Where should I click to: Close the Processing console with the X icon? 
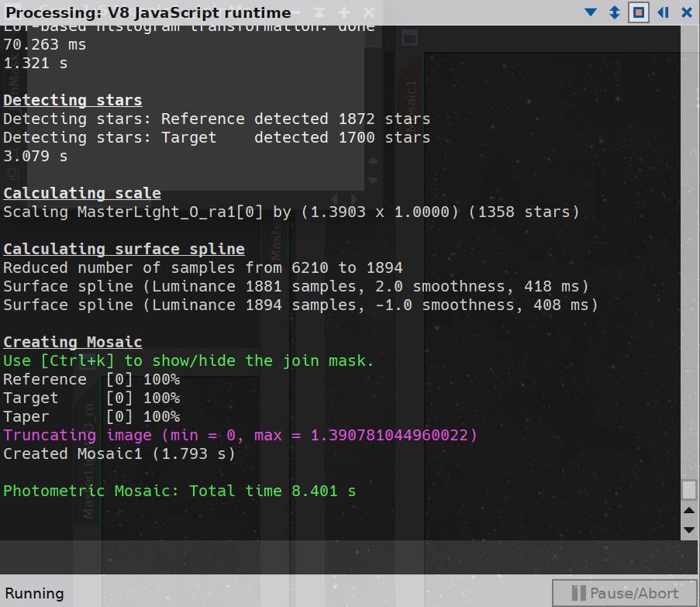(x=687, y=12)
